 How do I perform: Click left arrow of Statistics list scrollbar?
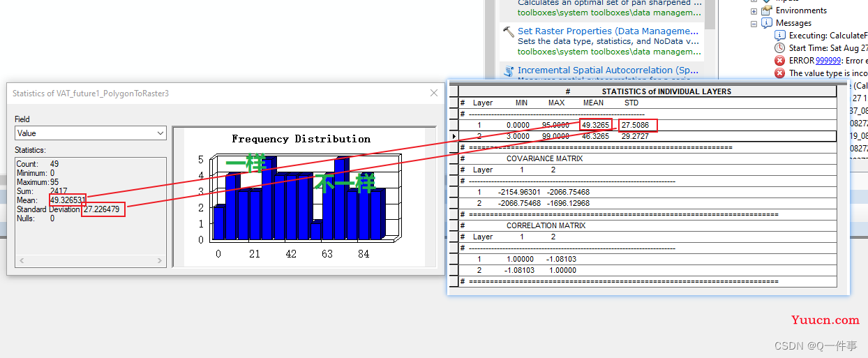tap(21, 260)
